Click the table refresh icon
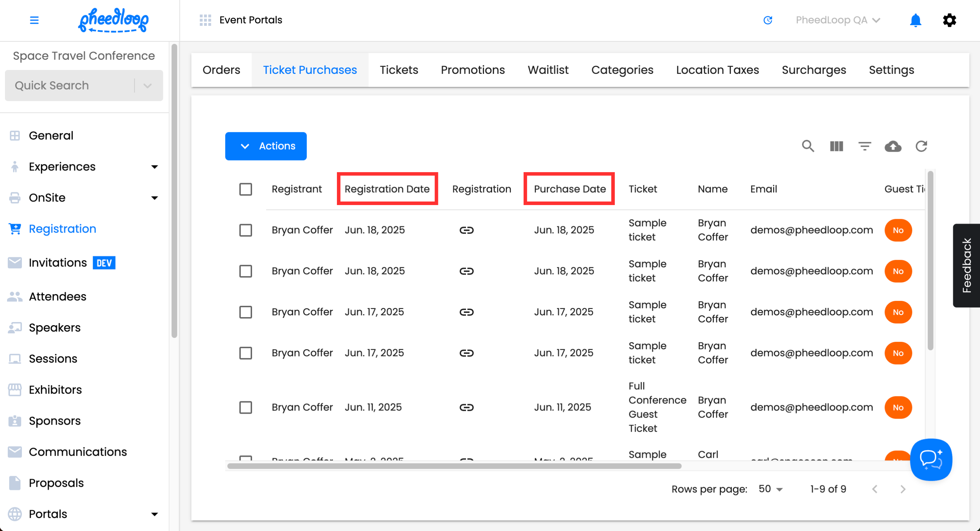Image resolution: width=980 pixels, height=531 pixels. point(921,146)
